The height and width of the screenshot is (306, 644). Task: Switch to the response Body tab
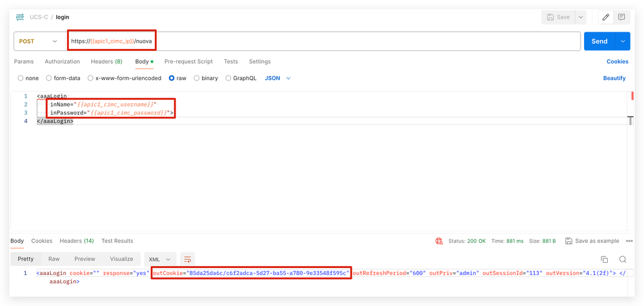click(x=17, y=241)
